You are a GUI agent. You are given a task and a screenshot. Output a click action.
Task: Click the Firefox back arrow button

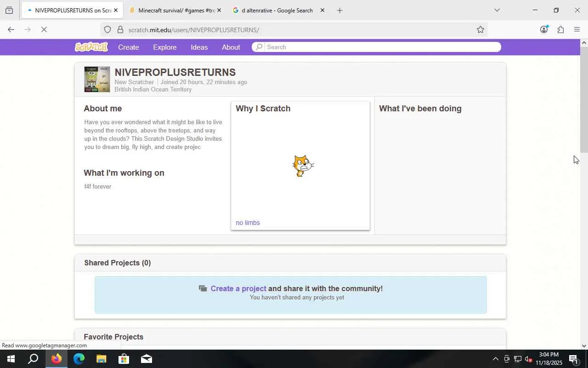tap(11, 29)
